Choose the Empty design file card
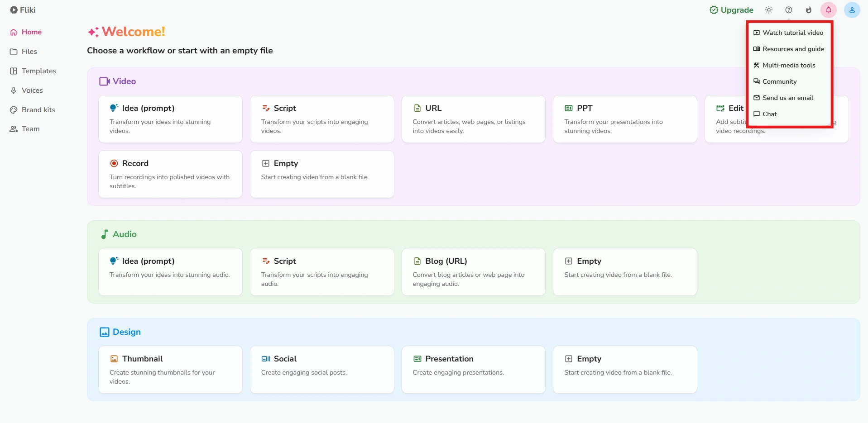868x423 pixels. 625,370
